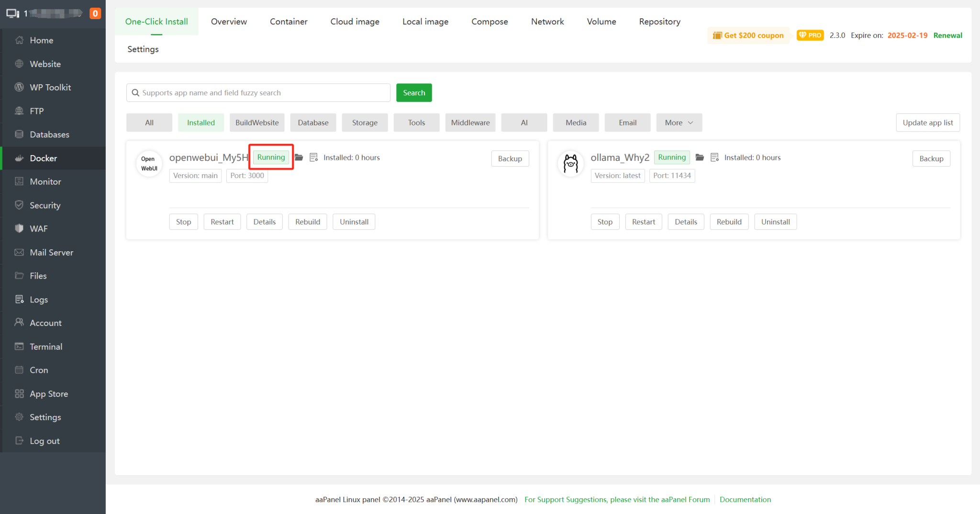Click the logs icon on the ollama card
The width and height of the screenshot is (980, 514).
[x=714, y=157]
